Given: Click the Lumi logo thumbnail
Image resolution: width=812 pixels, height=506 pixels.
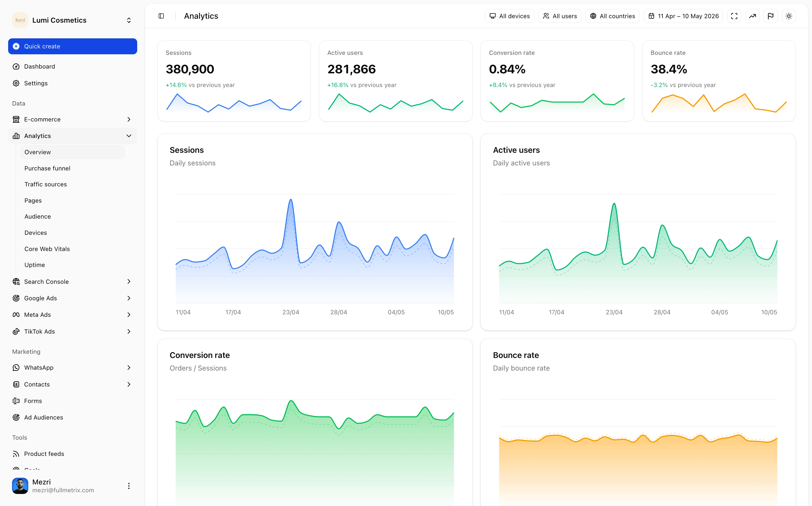Looking at the screenshot, I should click(20, 20).
